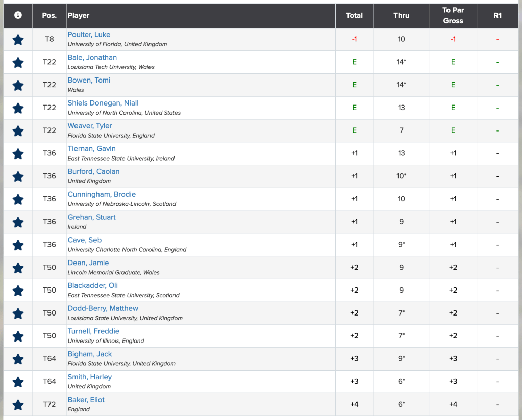
Task: Open Caolan Burford's scorecard link
Action: tap(93, 171)
